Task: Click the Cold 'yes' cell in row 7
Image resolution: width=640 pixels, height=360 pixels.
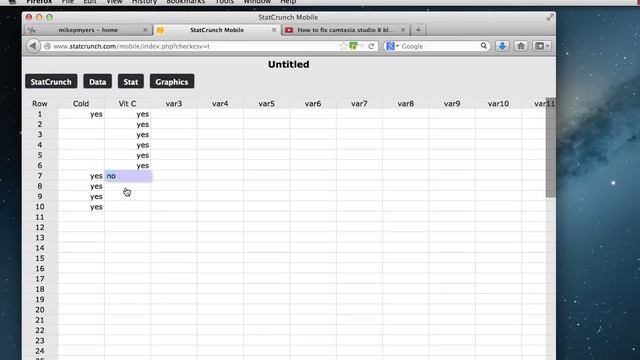Action: 81,176
